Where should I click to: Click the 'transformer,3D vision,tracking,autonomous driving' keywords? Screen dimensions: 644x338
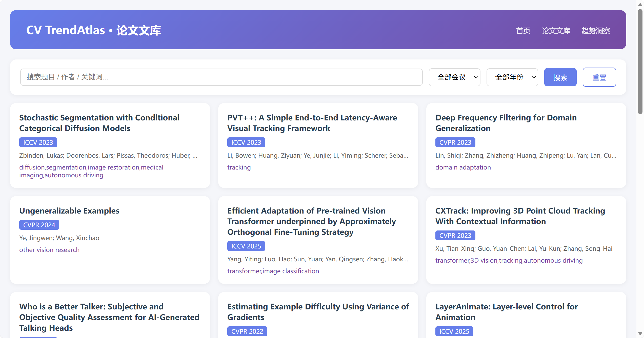pos(509,260)
